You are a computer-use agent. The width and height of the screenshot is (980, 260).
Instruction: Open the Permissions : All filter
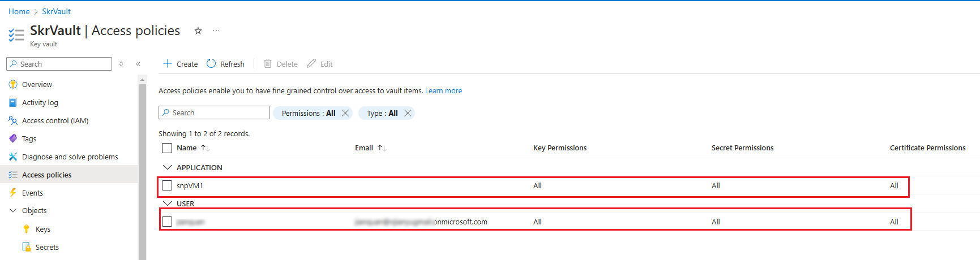tap(309, 113)
